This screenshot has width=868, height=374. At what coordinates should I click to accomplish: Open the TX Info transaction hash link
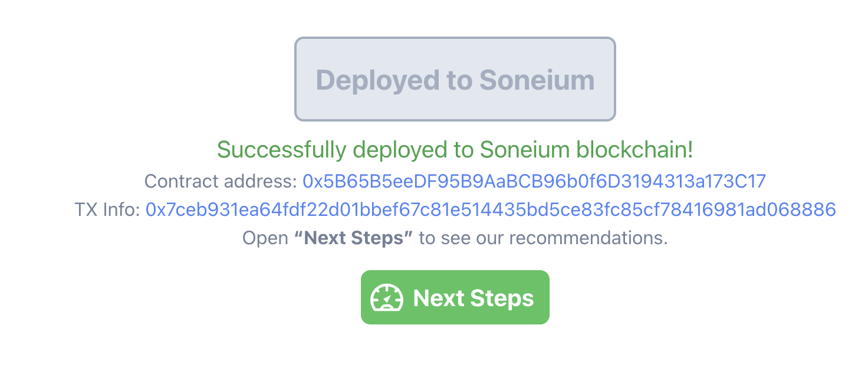490,209
